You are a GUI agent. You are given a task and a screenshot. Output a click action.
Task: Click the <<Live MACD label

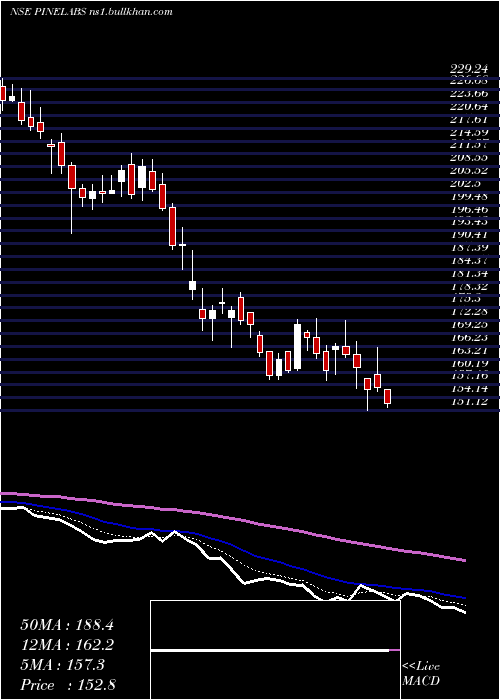[421, 674]
